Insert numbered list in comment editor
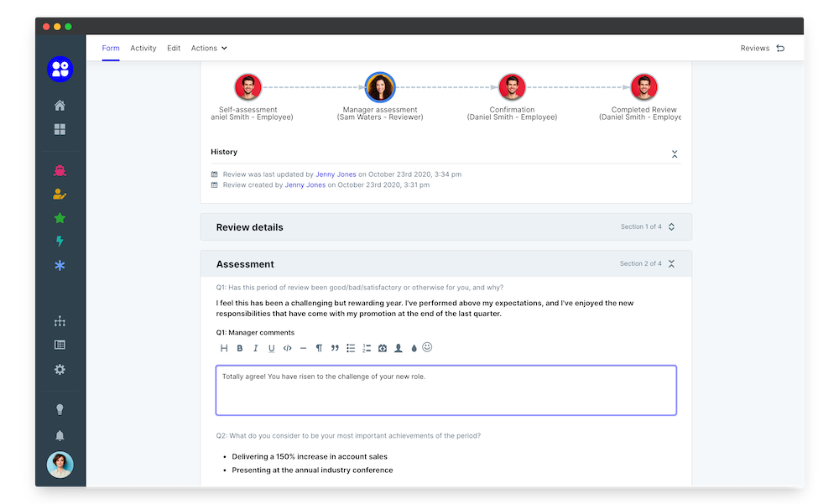Viewport: 839px width, 504px height. click(367, 348)
